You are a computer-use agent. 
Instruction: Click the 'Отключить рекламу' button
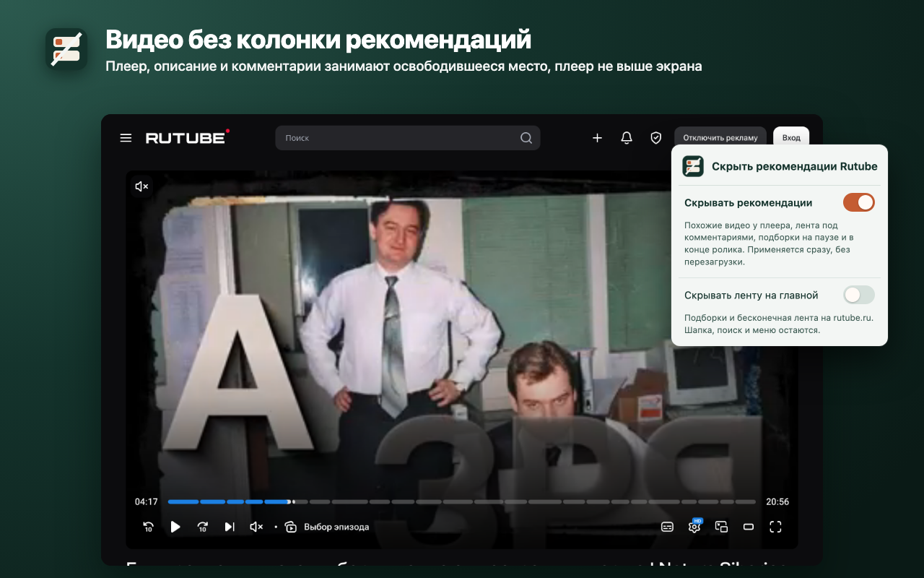tap(720, 138)
